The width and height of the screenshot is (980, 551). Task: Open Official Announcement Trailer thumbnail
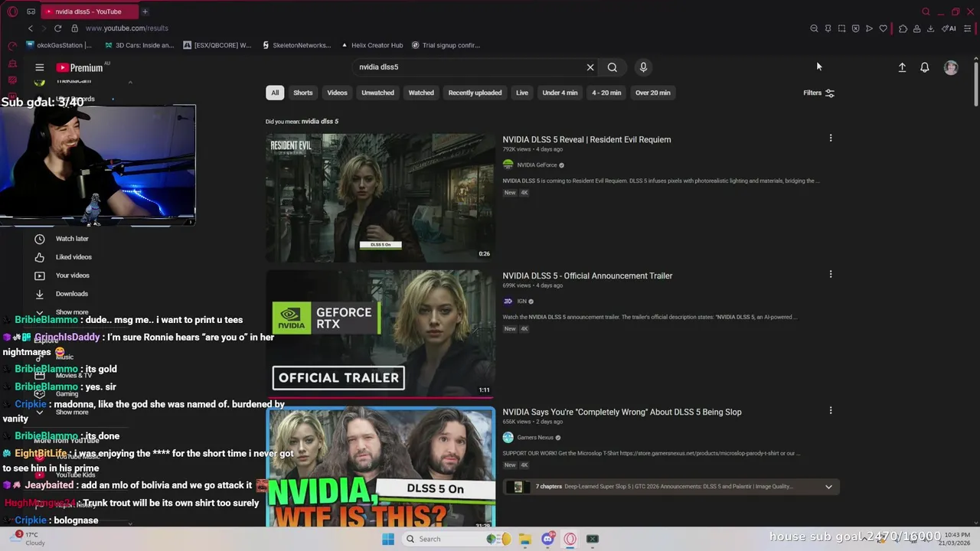381,334
